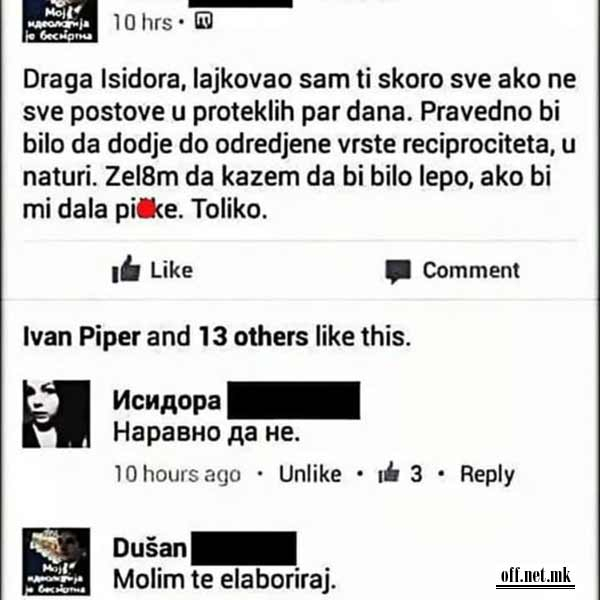Viewport: 600px width, 600px height.
Task: Visit the off.net.mk watermark link
Action: (536, 577)
